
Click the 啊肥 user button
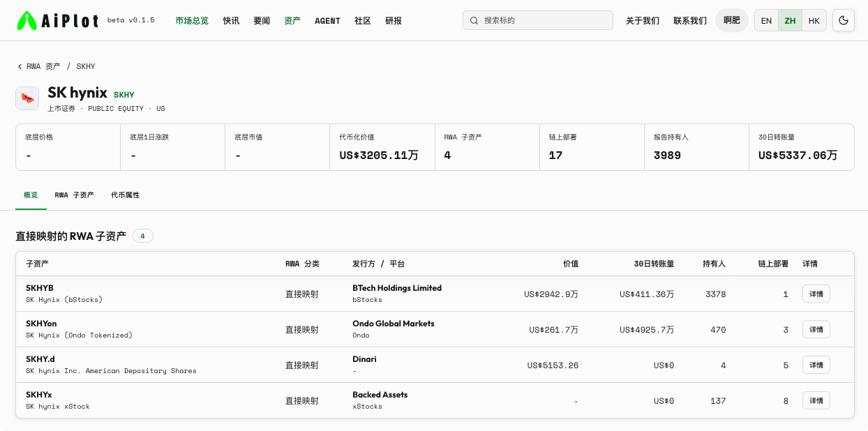pyautogui.click(x=732, y=20)
